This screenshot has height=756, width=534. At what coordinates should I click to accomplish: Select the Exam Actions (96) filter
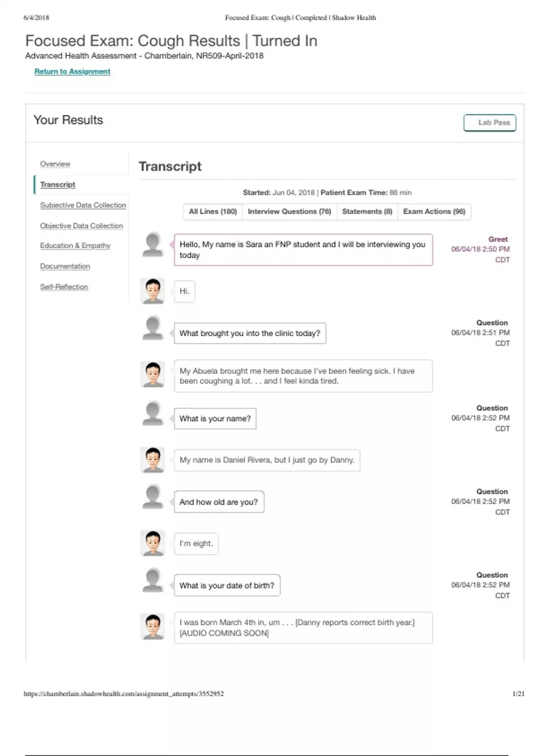coord(434,212)
